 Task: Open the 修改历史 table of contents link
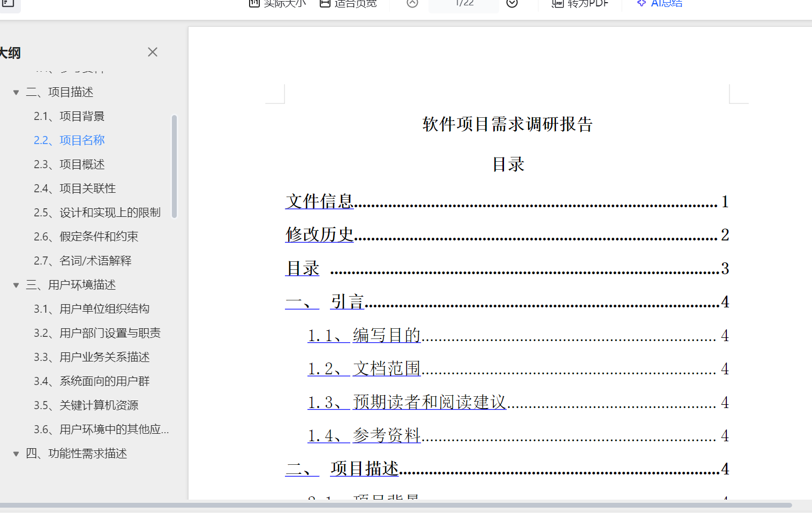click(319, 235)
